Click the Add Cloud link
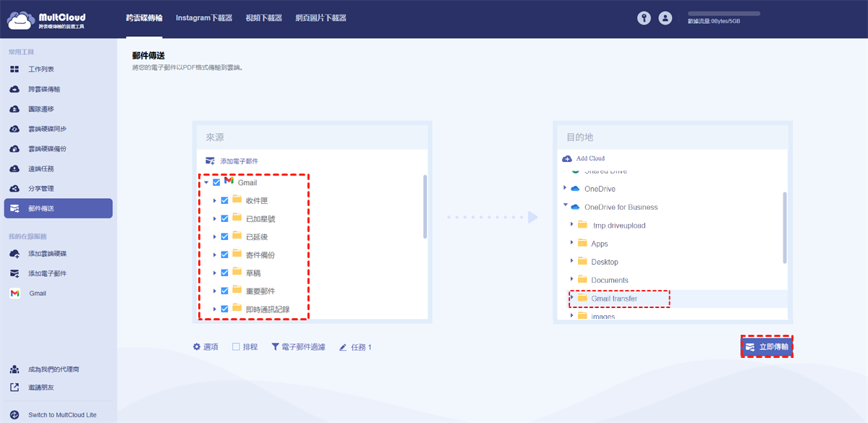 tap(590, 158)
